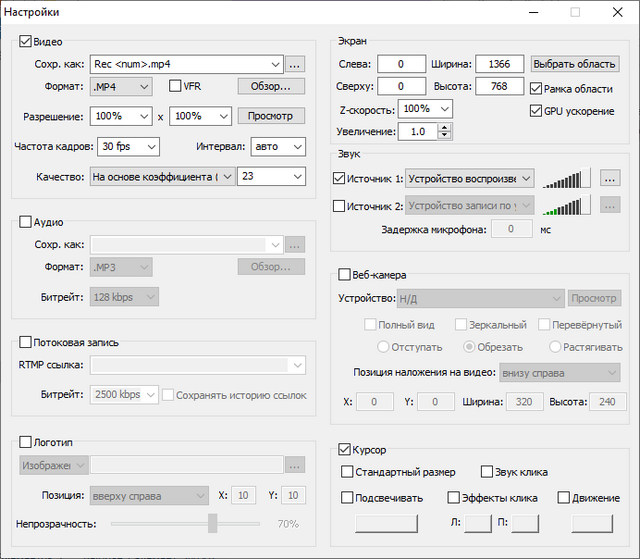This screenshot has height=559, width=640.
Task: Enable the Веб-камера checkbox
Action: [345, 275]
